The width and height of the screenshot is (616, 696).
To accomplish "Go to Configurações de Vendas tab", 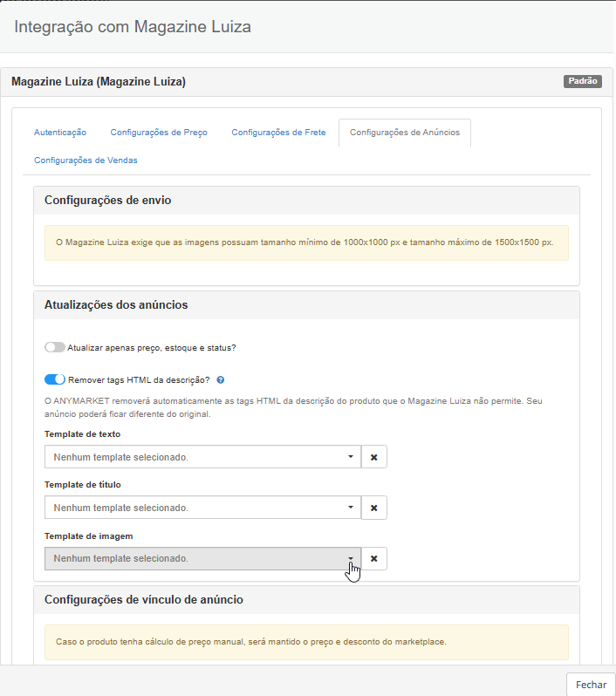I will point(86,160).
